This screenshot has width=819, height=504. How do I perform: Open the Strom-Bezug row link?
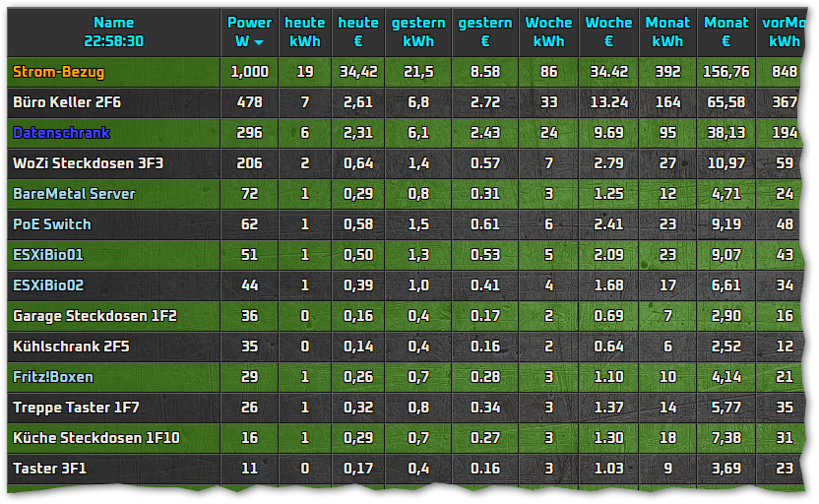coord(58,72)
